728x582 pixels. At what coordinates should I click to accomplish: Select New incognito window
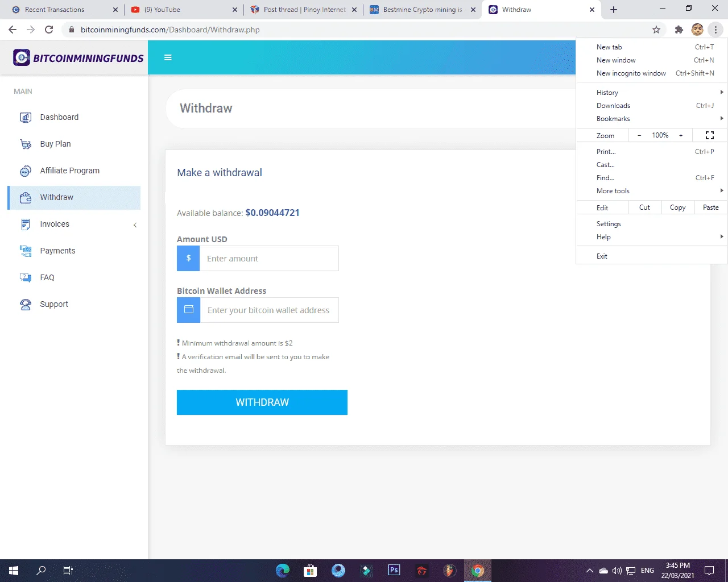[652, 73]
